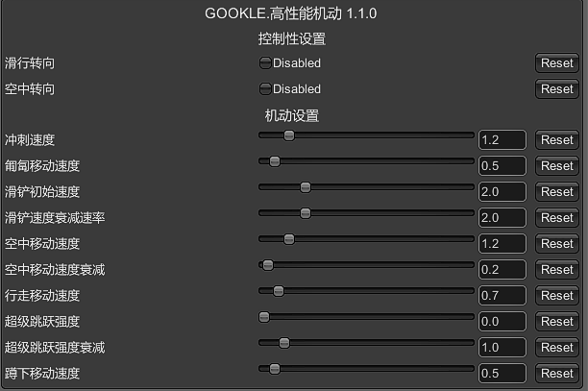Click the 超级跳跃强度 slider thumb
Screen dimensions: 588x391
[264, 317]
